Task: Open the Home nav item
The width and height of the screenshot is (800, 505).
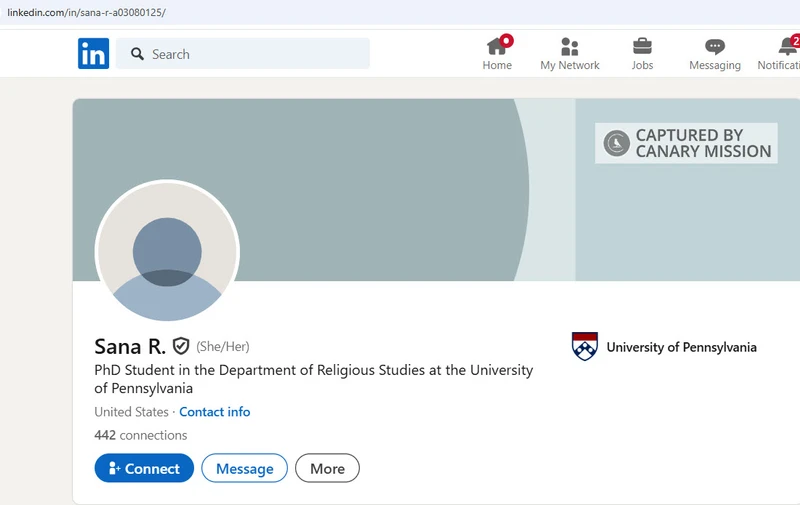Action: click(x=497, y=53)
